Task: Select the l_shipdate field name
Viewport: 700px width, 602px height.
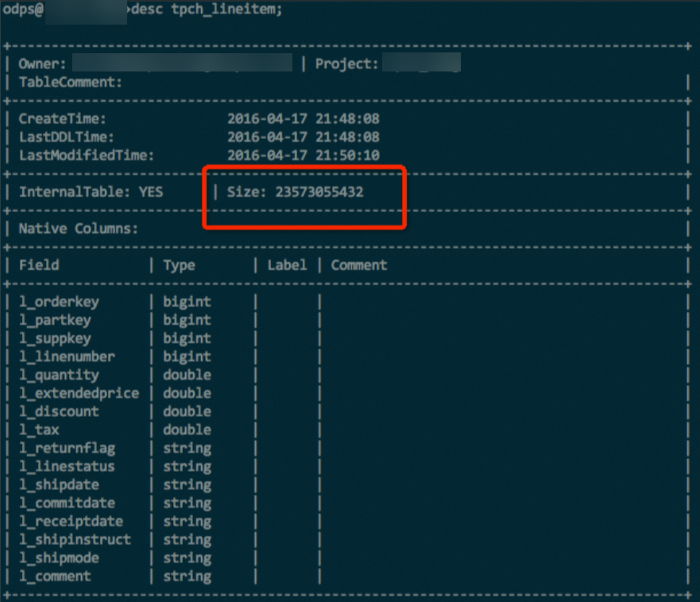Action: pyautogui.click(x=59, y=484)
